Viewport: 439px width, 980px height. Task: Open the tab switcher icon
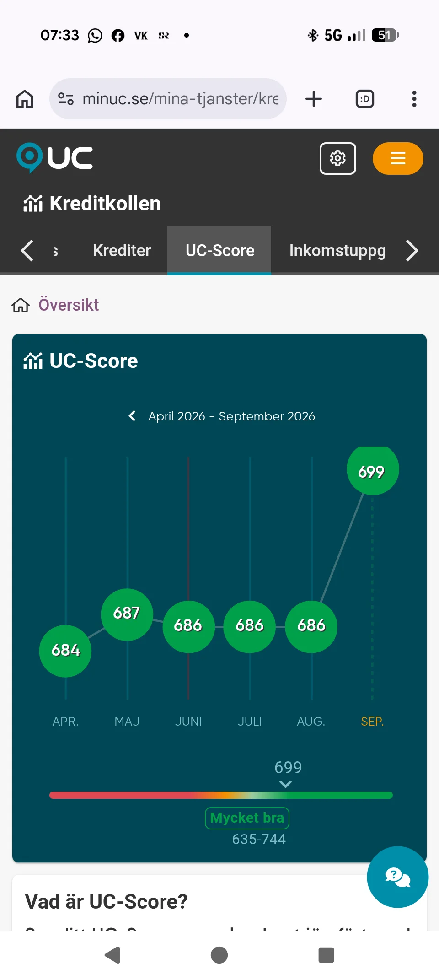[365, 99]
